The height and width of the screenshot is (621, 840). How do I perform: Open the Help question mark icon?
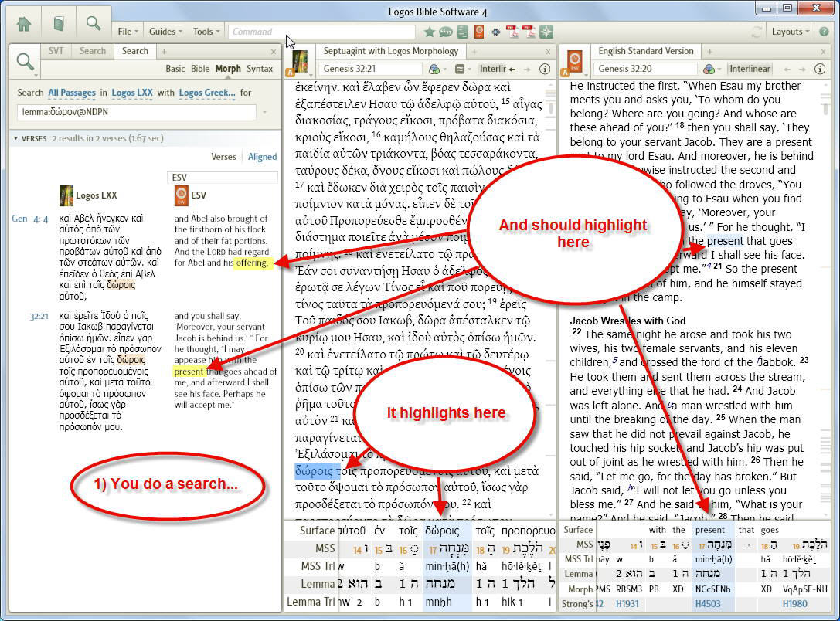click(824, 32)
